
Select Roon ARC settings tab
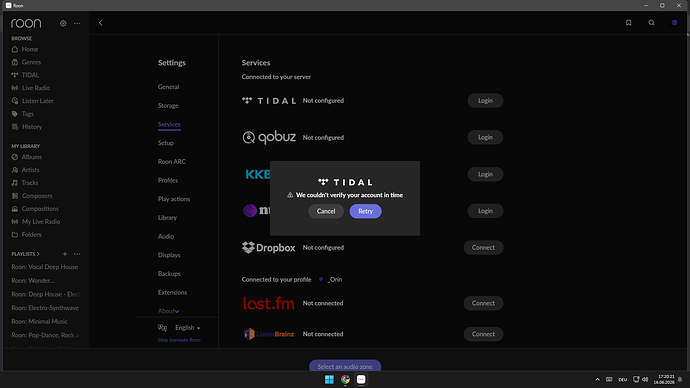tap(172, 161)
